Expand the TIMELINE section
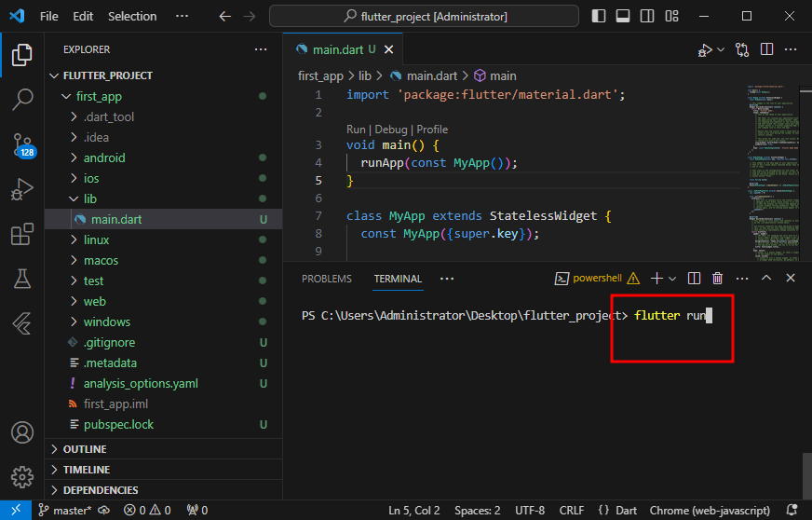Screen dimensions: 812x520 coord(163,470)
